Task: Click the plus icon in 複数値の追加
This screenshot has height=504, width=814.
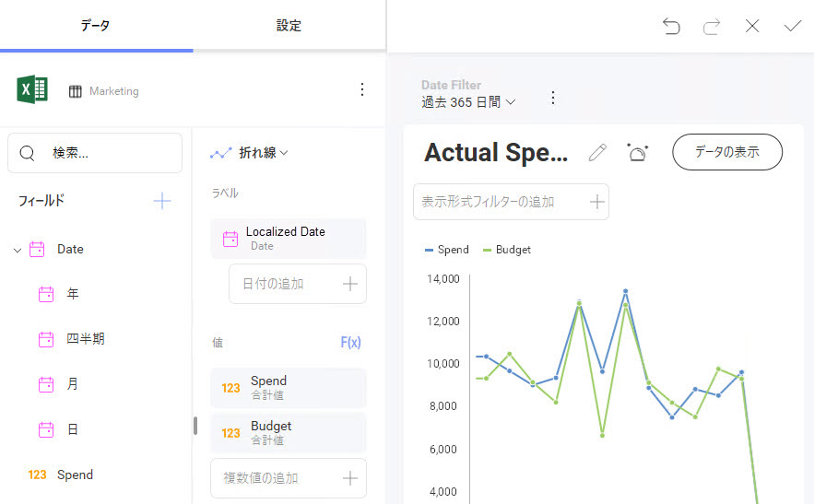Action: click(x=350, y=478)
